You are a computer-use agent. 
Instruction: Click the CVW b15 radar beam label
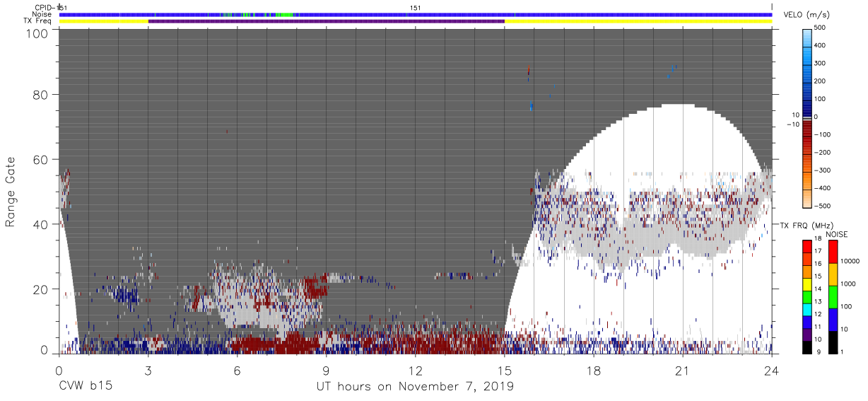(x=86, y=387)
